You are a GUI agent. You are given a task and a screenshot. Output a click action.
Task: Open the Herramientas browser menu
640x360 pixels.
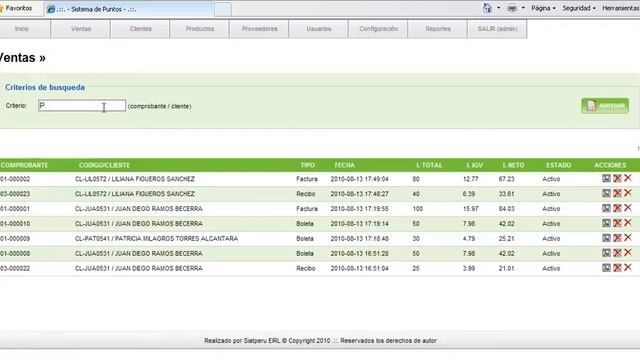(x=621, y=8)
